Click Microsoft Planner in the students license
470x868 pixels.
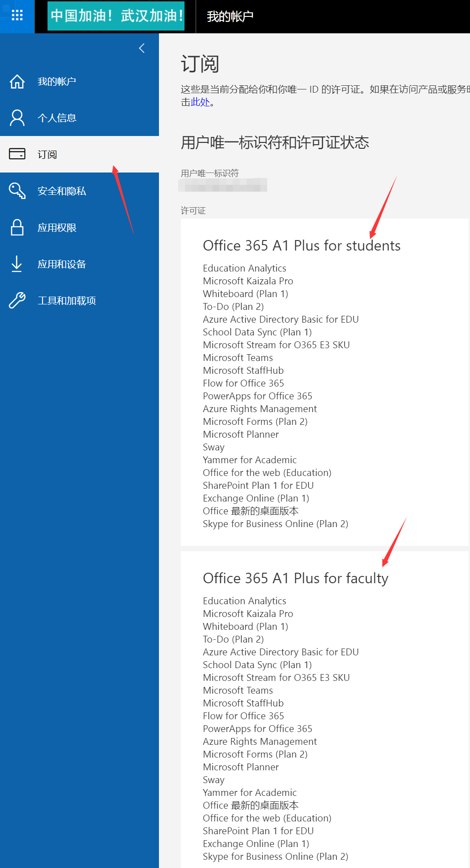click(241, 434)
